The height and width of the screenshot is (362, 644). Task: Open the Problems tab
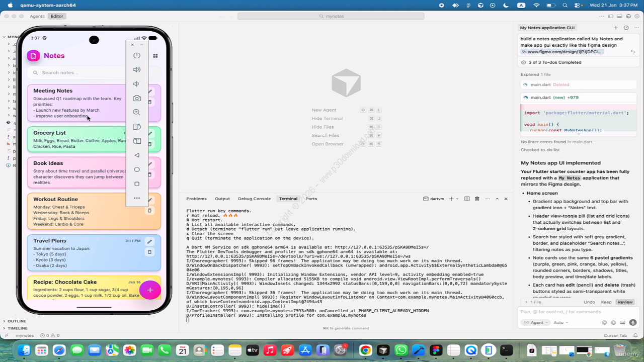(x=196, y=199)
